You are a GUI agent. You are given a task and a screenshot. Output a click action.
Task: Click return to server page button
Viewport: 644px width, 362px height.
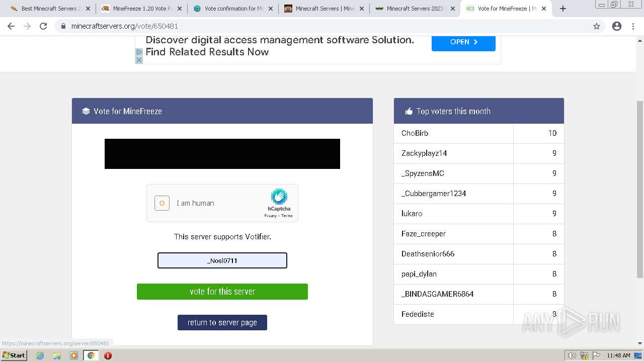pyautogui.click(x=222, y=323)
